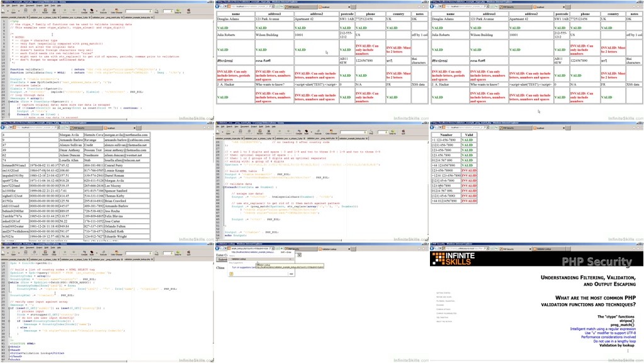Screen dimensions: 644x363
Task: Click Quit icon in Geany ctype window
Action: pyautogui.click(x=188, y=11)
